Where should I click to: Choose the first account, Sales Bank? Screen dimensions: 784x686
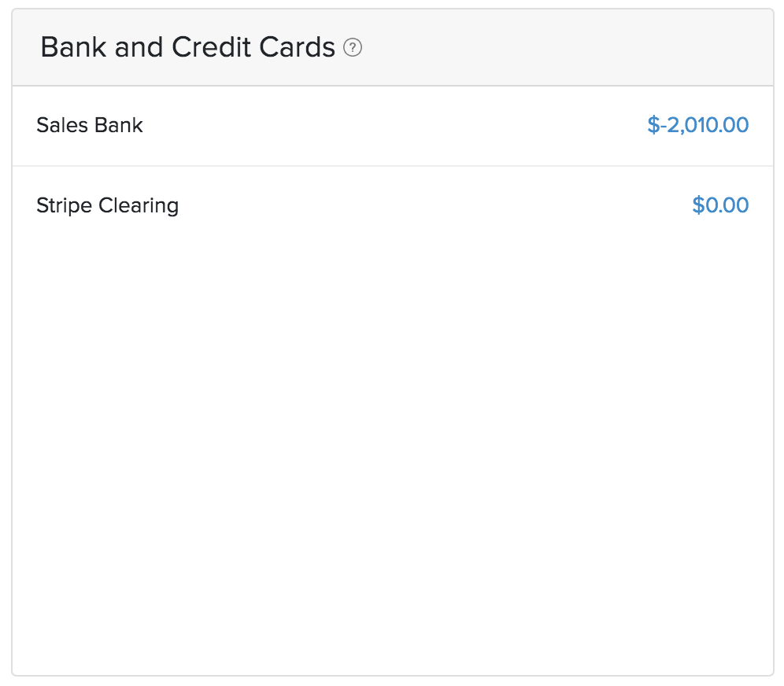tap(90, 125)
